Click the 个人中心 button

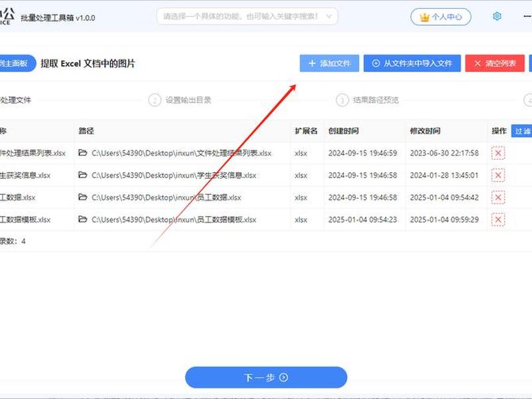coord(441,17)
